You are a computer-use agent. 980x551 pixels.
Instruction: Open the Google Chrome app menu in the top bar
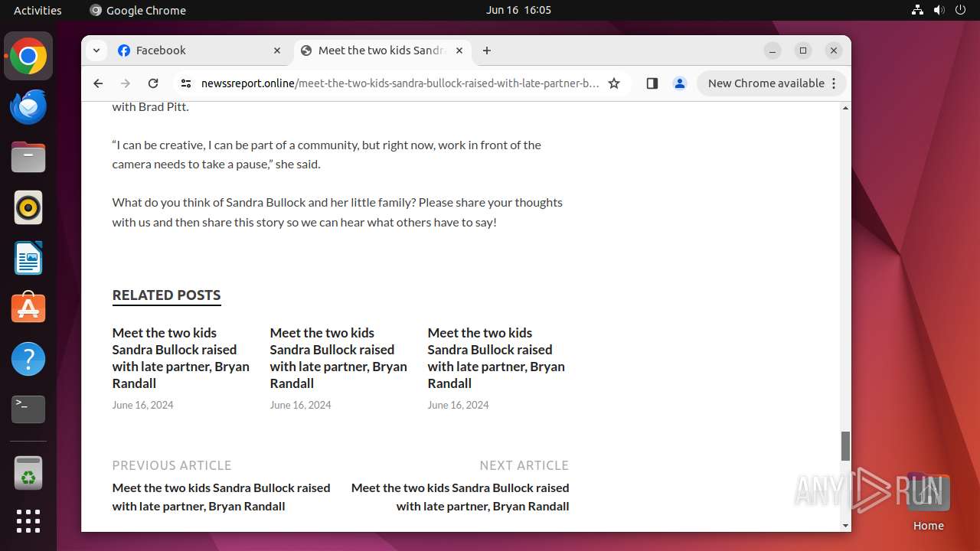(138, 10)
